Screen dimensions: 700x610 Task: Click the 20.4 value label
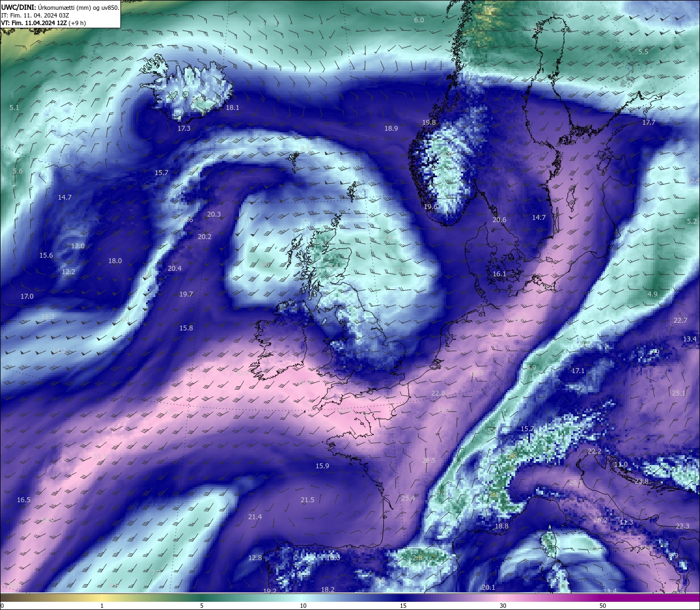174,269
